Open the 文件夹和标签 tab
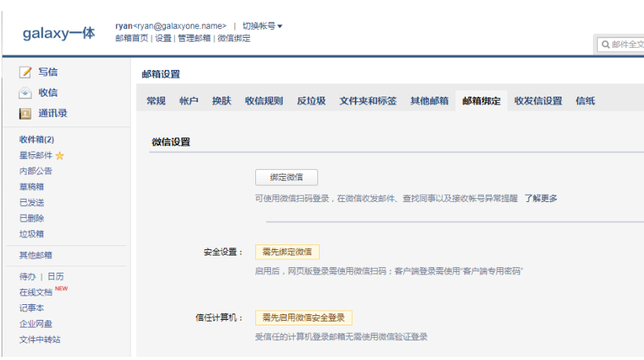This screenshot has width=644, height=360. coord(368,101)
